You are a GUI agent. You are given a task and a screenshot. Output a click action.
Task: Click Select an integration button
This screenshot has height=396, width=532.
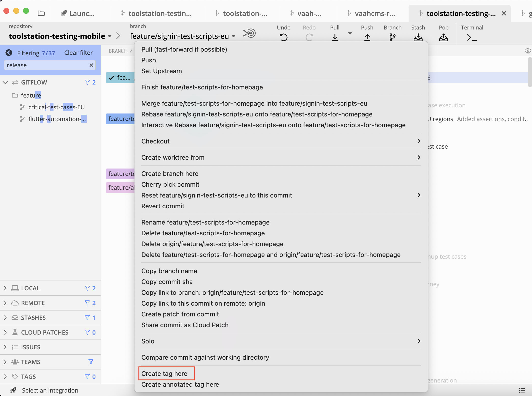coord(50,390)
